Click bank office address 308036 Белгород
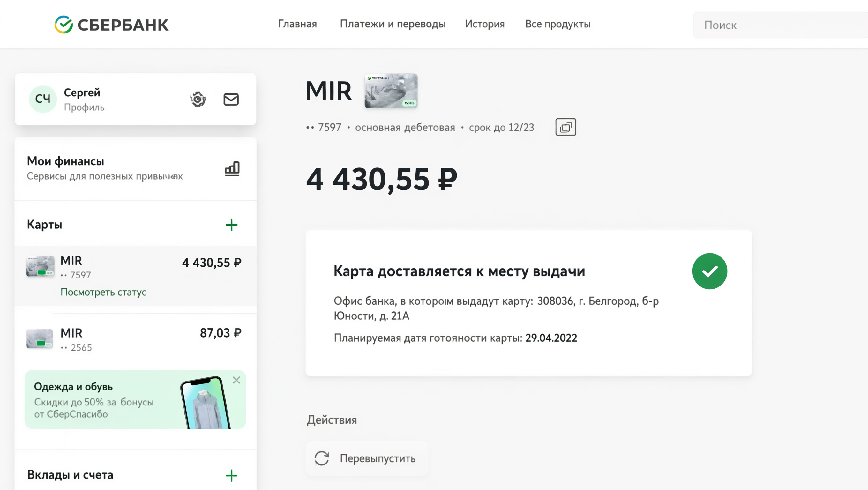The image size is (868, 490). point(496,308)
